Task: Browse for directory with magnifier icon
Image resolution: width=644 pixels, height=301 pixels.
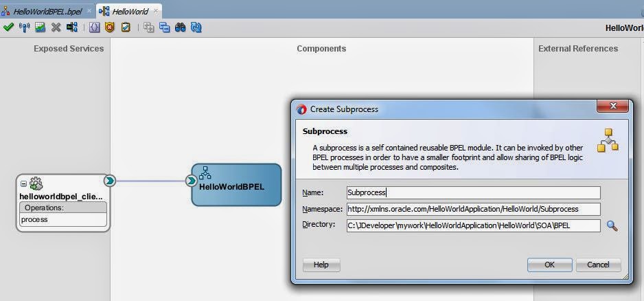Action: (612, 225)
